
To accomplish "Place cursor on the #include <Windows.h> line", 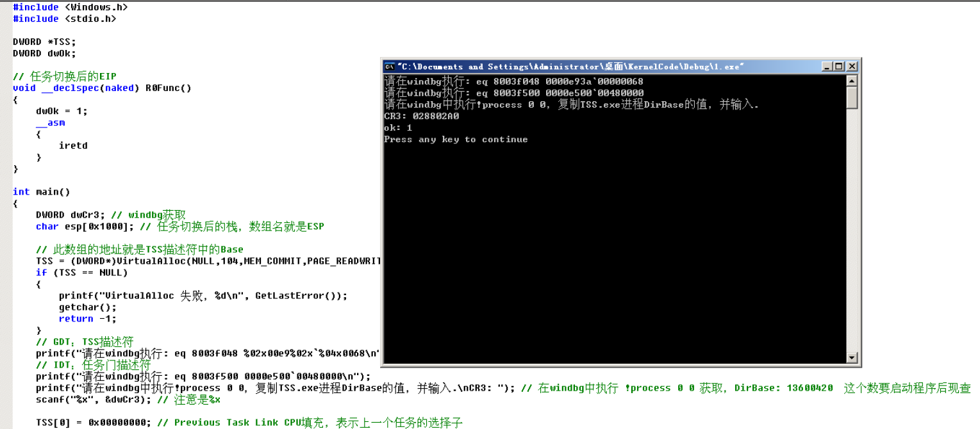I will (71, 7).
